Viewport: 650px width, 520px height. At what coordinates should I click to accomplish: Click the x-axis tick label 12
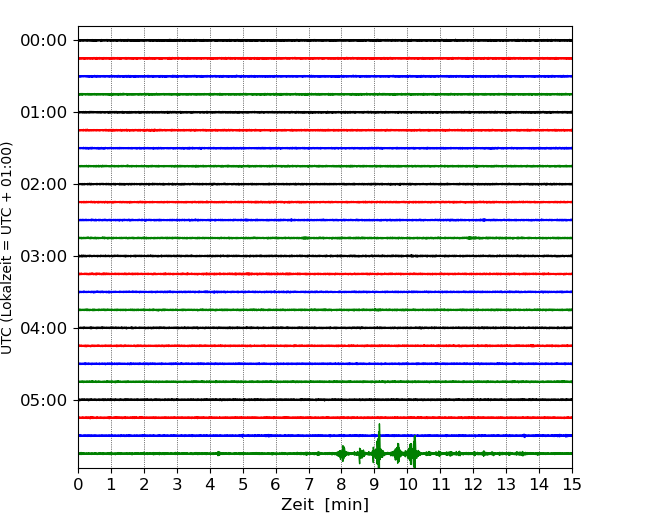pyautogui.click(x=473, y=484)
